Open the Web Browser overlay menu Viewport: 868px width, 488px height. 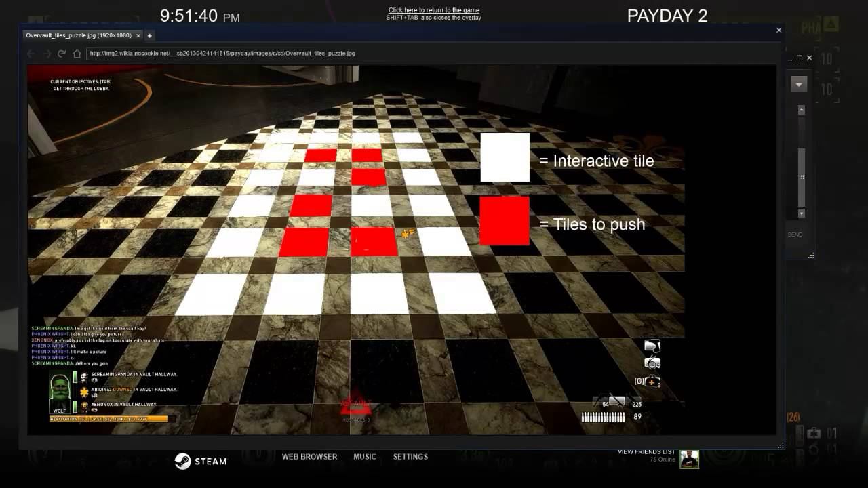(x=309, y=457)
